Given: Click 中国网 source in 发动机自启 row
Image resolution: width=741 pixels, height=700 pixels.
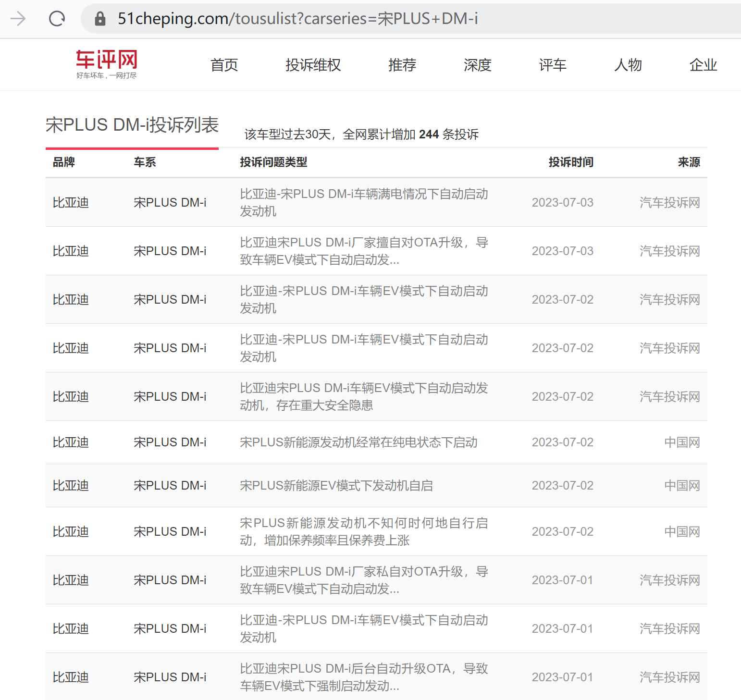Looking at the screenshot, I should pyautogui.click(x=682, y=486).
